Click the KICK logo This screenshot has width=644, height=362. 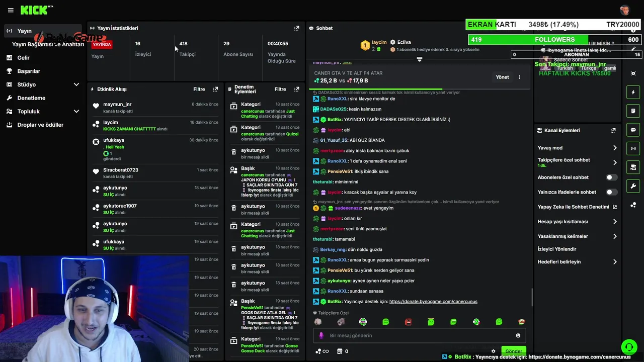(36, 10)
